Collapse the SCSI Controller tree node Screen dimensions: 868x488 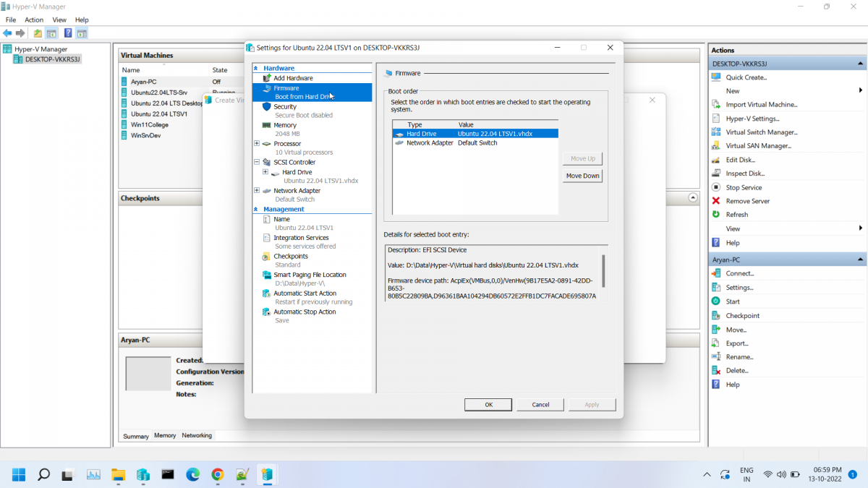pyautogui.click(x=257, y=163)
